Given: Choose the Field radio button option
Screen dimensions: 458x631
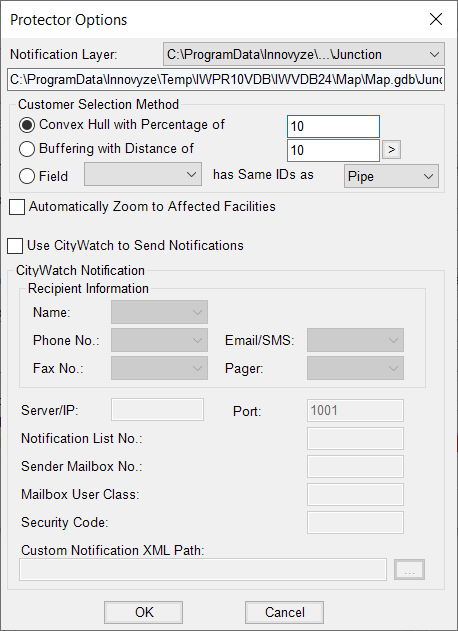Looking at the screenshot, I should (27, 176).
